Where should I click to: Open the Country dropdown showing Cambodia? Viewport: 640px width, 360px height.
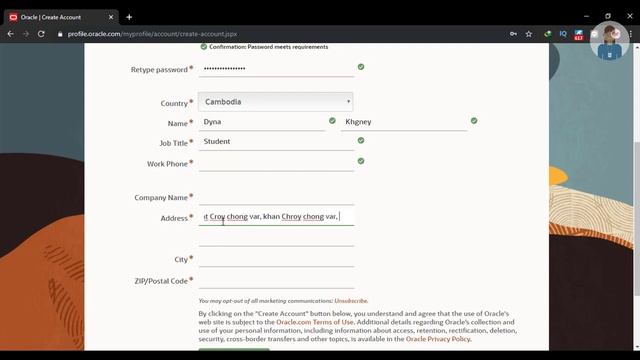276,102
